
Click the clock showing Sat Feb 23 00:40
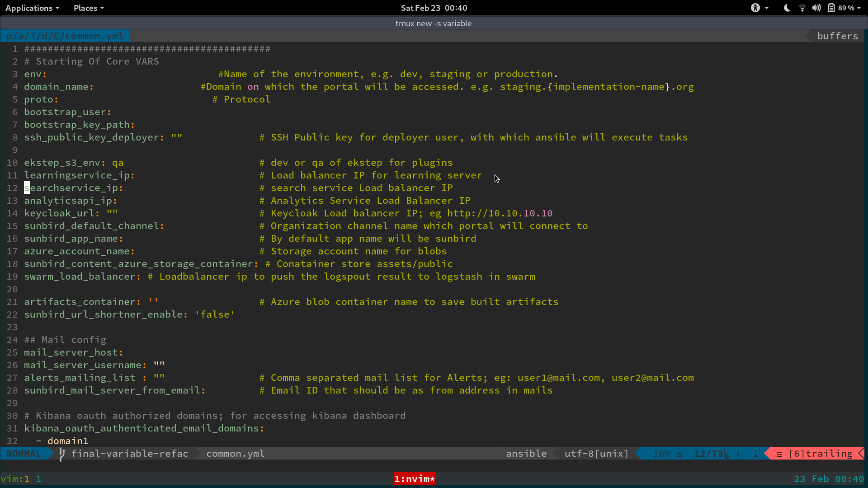(x=434, y=8)
